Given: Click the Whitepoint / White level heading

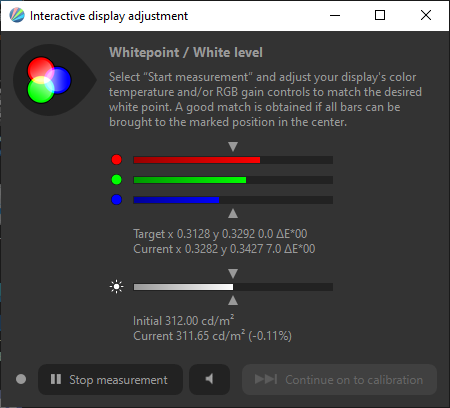Looking at the screenshot, I should [186, 53].
